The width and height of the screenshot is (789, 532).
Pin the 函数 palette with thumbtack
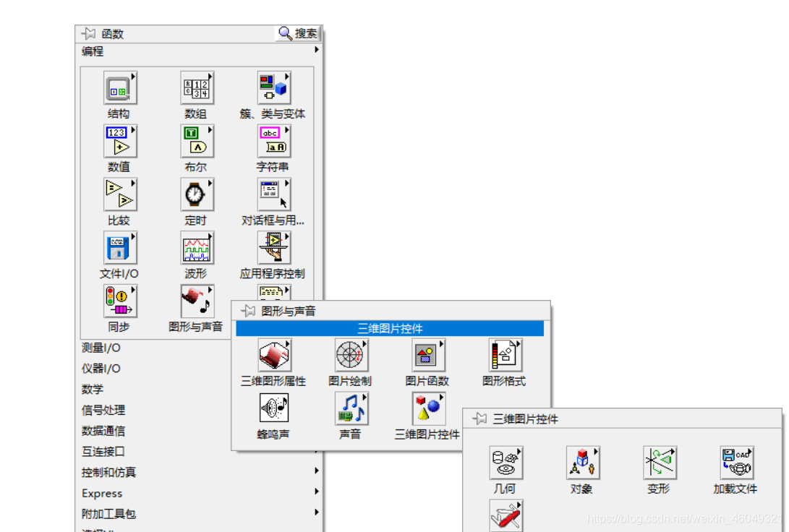pyautogui.click(x=88, y=34)
